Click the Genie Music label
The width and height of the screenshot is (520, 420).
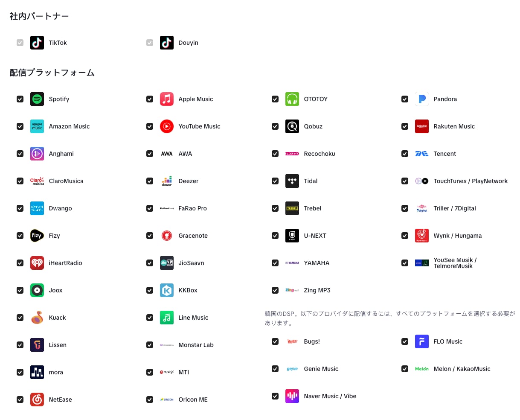[321, 369]
